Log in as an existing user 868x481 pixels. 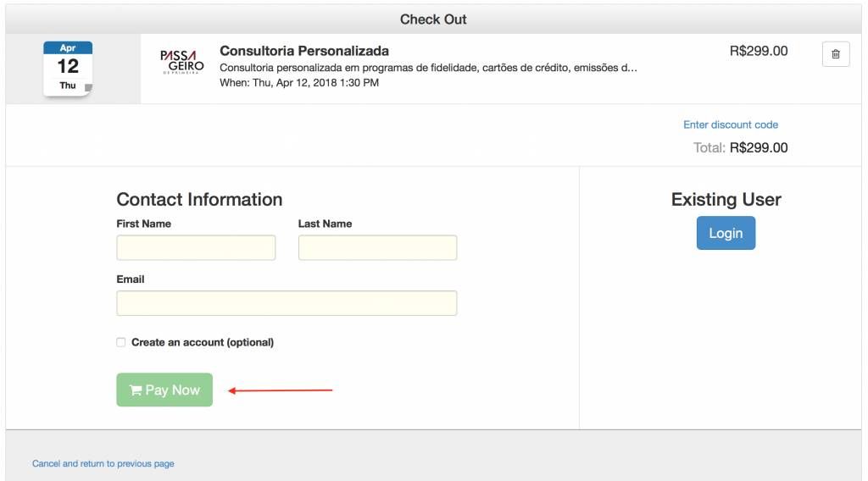coord(726,233)
